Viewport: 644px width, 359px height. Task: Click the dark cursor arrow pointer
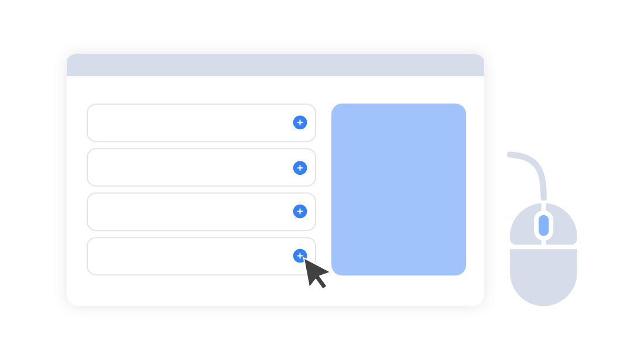coord(316,273)
